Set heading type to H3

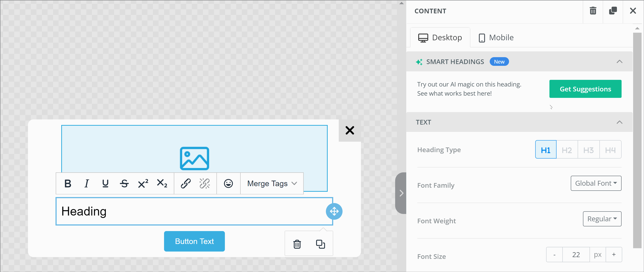coord(588,150)
